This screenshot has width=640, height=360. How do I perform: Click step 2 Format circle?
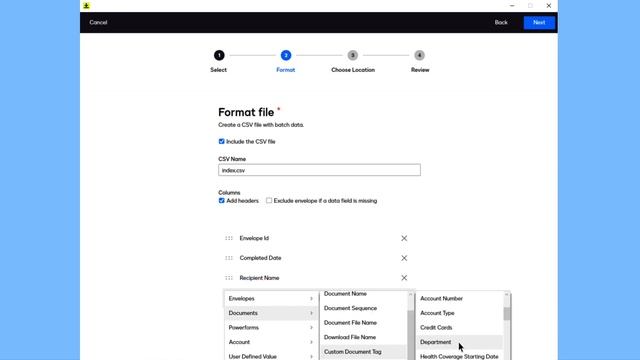click(286, 55)
